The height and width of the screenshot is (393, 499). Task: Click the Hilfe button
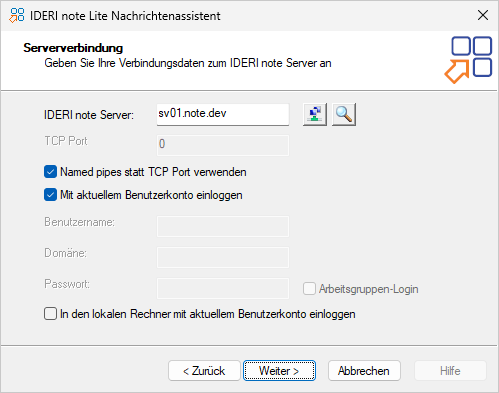point(450,371)
